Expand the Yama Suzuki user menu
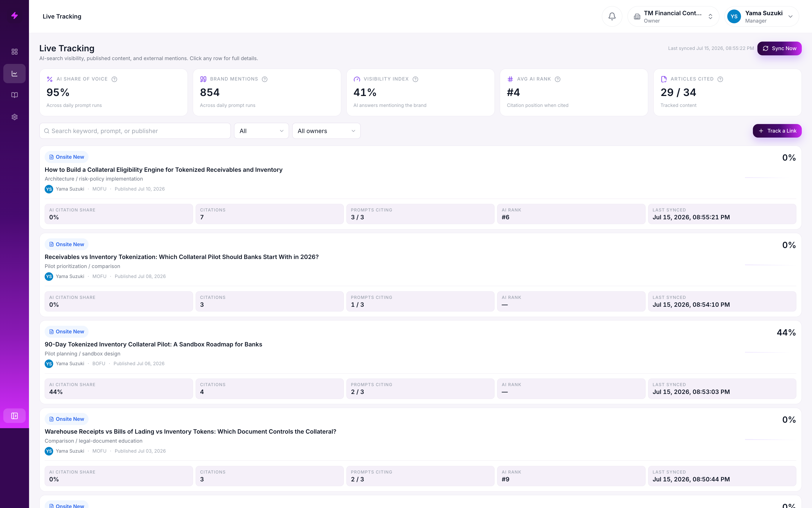 click(x=762, y=16)
